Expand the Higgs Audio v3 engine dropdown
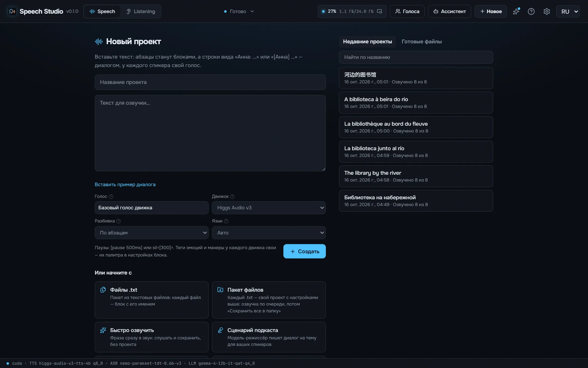588x368 pixels. point(269,208)
